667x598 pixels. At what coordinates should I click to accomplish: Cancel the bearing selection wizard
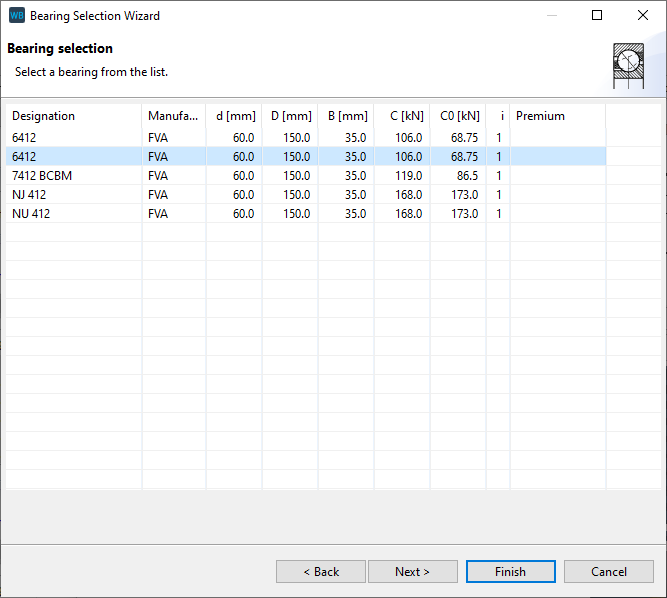[608, 572]
